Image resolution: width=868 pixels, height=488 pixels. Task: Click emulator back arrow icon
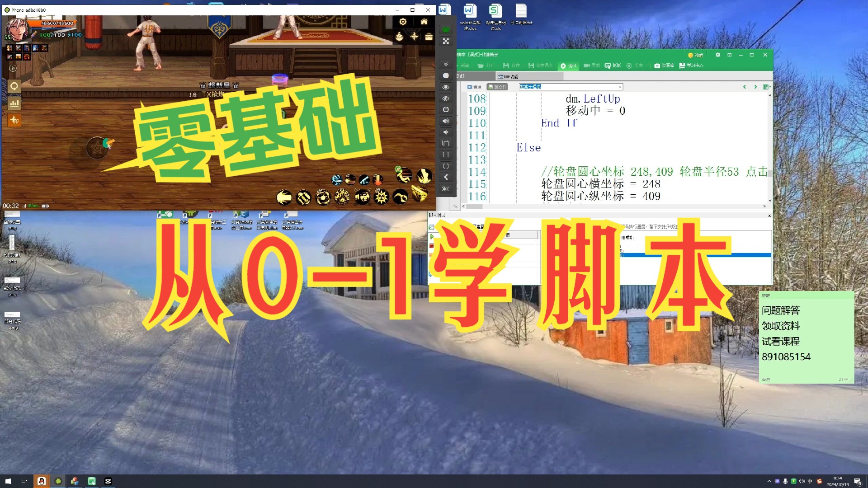click(x=446, y=177)
